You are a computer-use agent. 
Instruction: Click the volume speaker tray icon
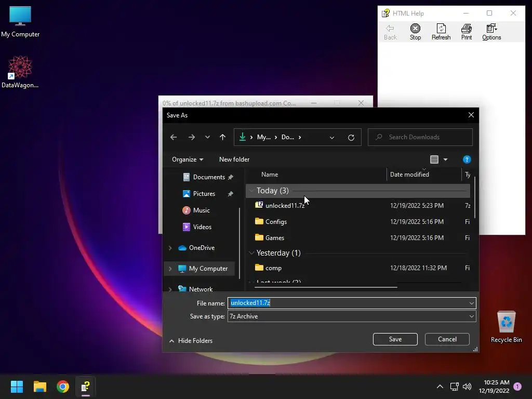(467, 387)
